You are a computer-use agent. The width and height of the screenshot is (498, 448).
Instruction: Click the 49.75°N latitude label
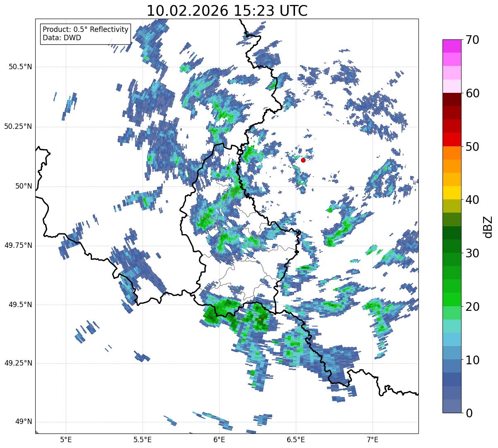coord(18,245)
